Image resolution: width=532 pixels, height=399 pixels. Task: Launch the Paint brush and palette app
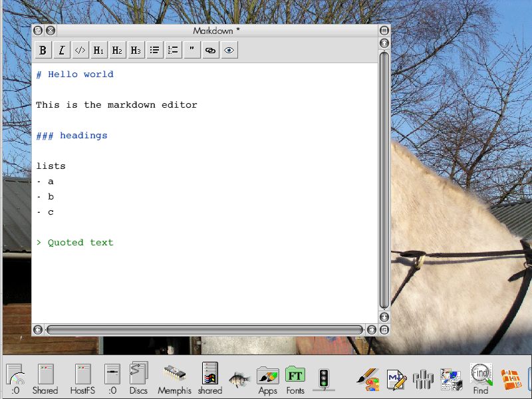point(368,380)
